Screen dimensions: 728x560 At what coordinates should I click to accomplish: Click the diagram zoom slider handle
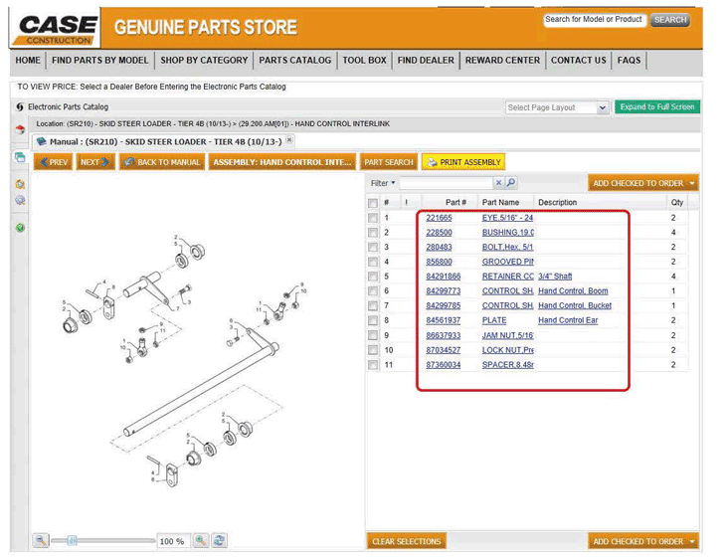[70, 540]
